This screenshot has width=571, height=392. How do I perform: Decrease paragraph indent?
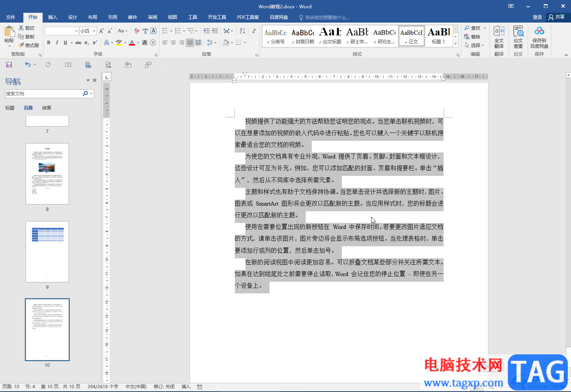(x=206, y=31)
